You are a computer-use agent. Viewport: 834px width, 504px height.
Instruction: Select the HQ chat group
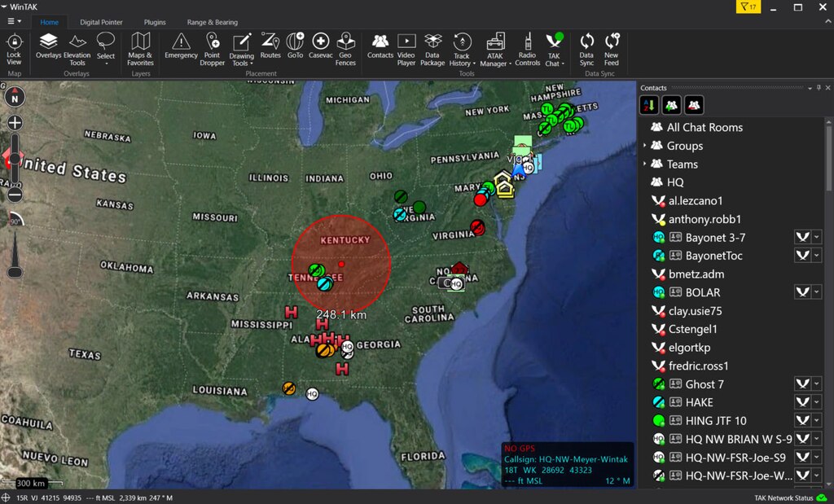[675, 182]
